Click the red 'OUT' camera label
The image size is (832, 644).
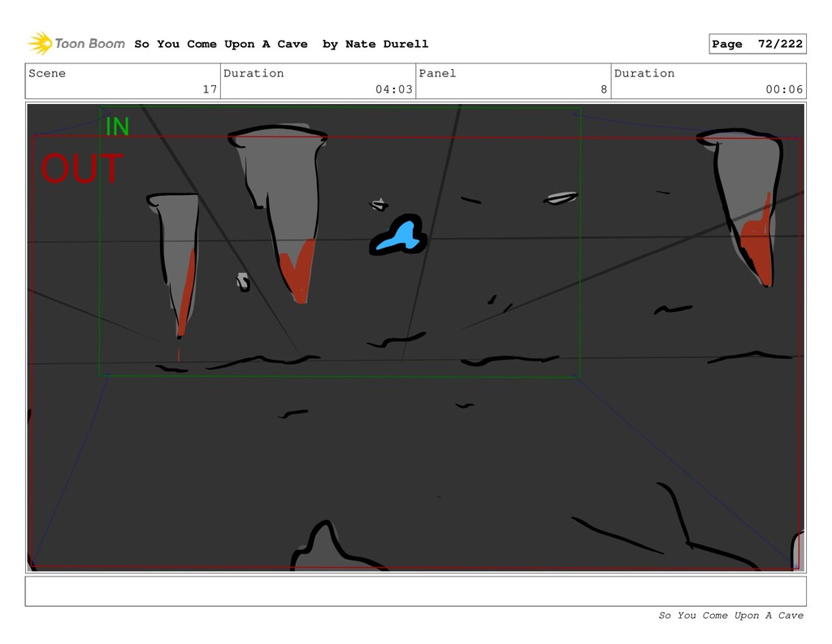[x=82, y=168]
